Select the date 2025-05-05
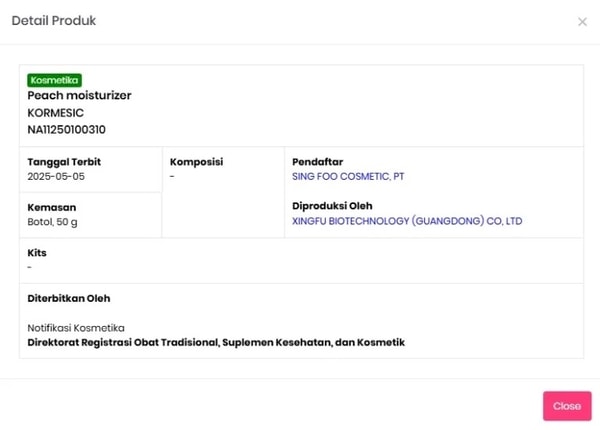This screenshot has height=430, width=600. point(56,176)
